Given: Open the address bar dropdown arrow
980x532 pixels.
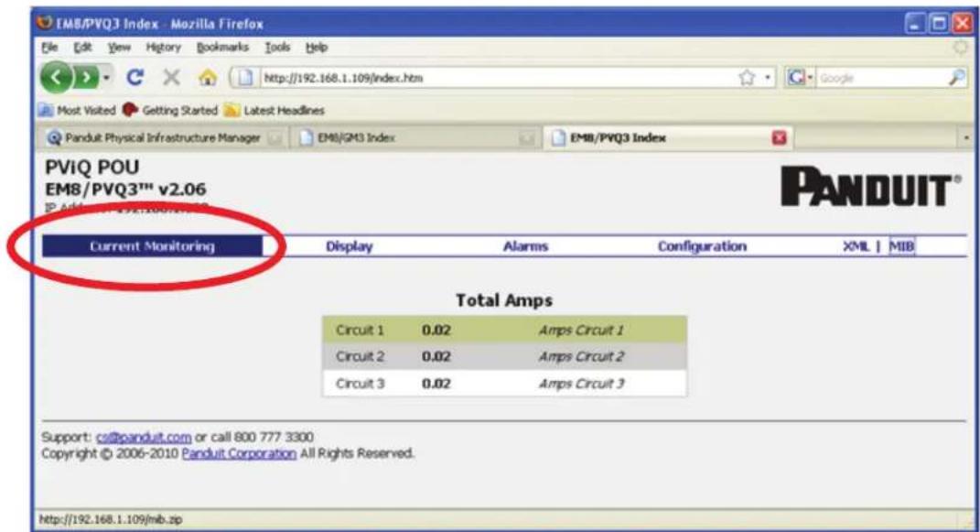Looking at the screenshot, I should click(x=768, y=78).
